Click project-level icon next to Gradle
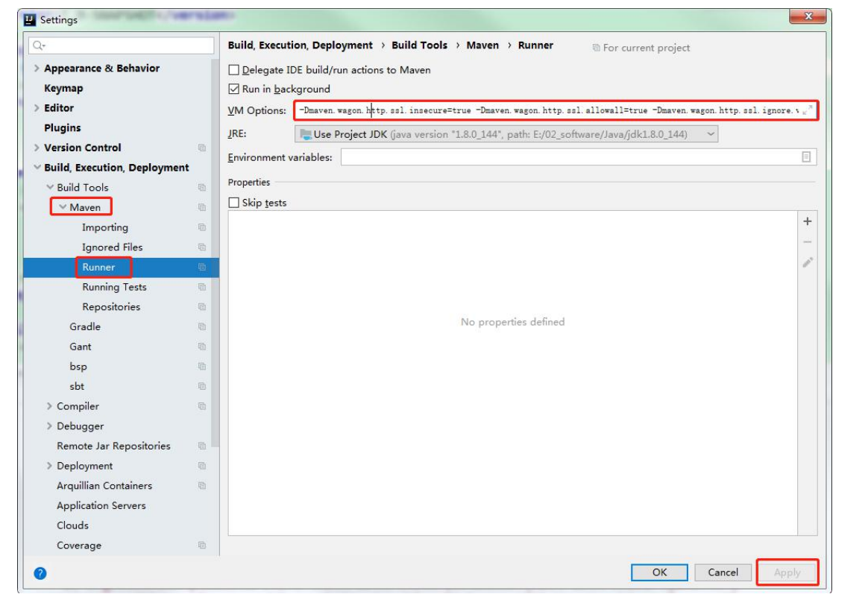868x594 pixels. click(202, 327)
